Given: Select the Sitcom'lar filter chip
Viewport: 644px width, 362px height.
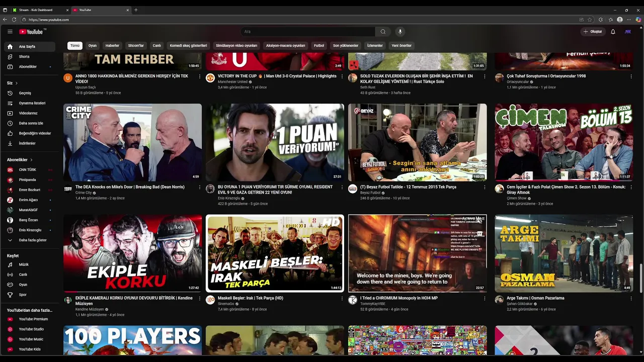Looking at the screenshot, I should point(136,45).
